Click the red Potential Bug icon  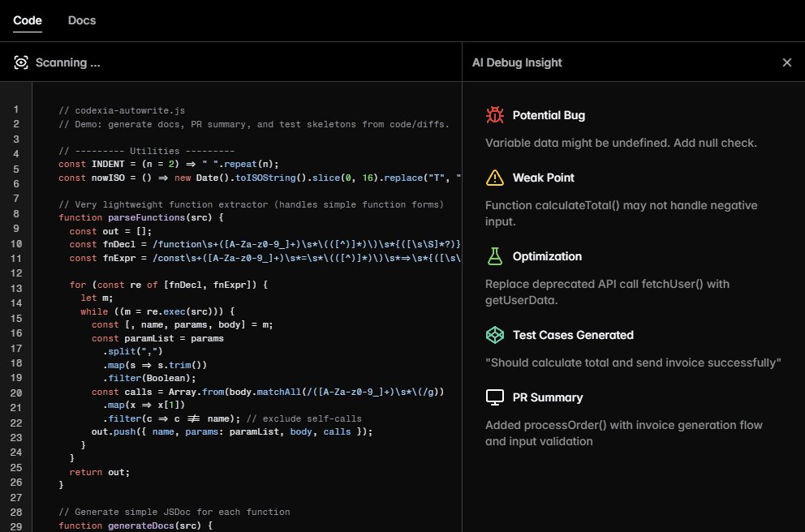(x=495, y=115)
